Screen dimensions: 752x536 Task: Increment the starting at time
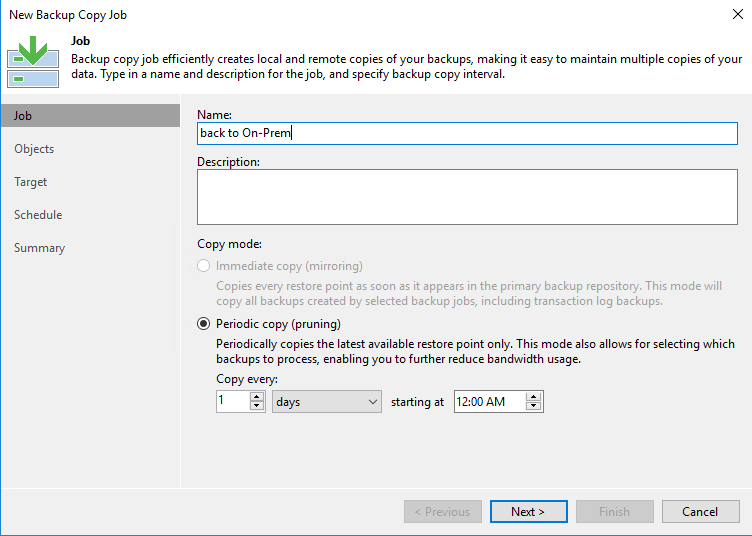533,396
